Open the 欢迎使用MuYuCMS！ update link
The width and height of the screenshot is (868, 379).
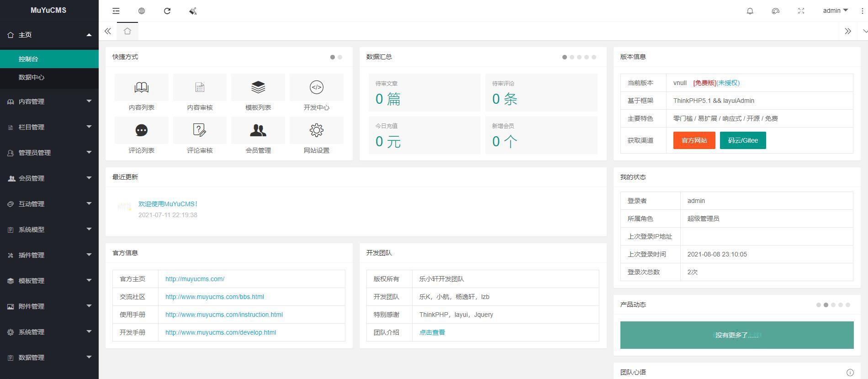click(x=168, y=204)
